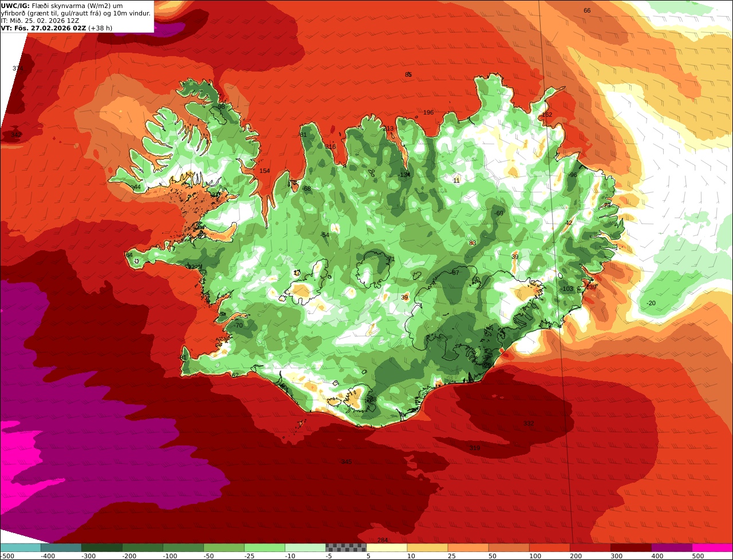Select the red legend swatch above 200
The width and height of the screenshot is (733, 560).
(590, 547)
